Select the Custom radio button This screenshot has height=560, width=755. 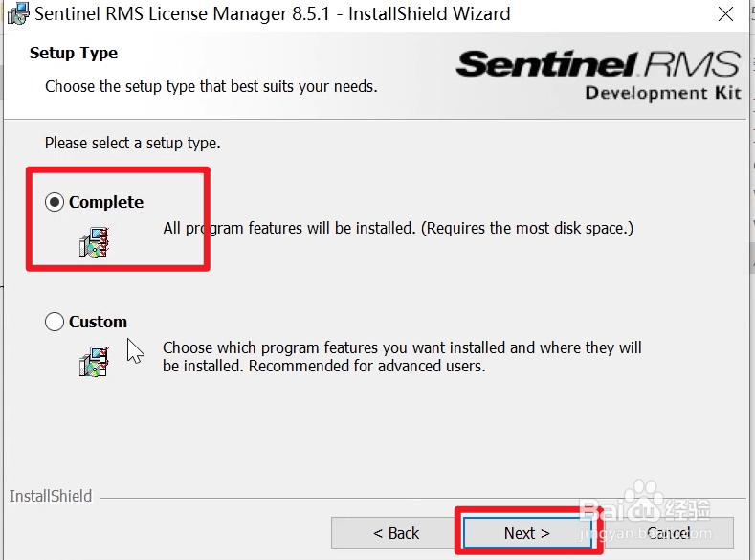coord(55,322)
